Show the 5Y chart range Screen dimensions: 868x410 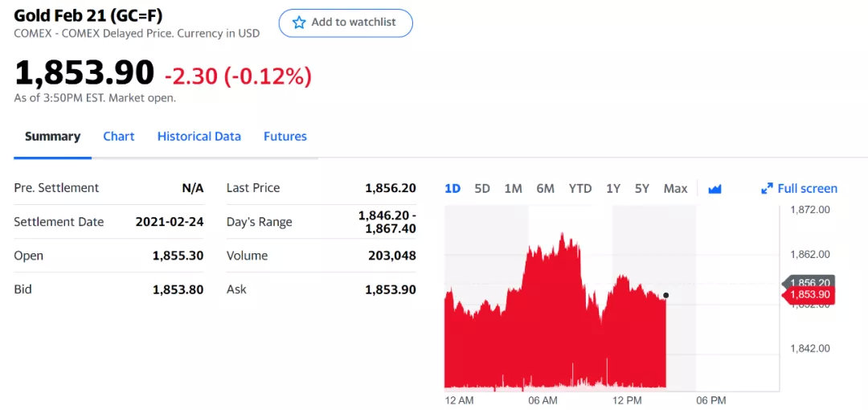642,189
